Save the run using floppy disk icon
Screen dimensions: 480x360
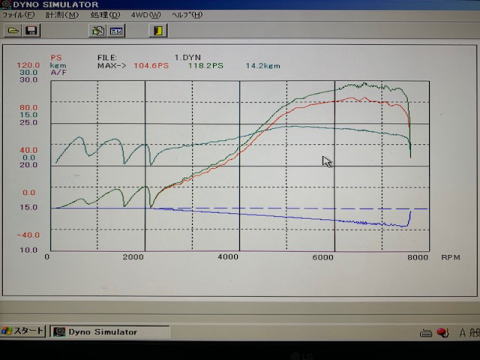coord(31,31)
